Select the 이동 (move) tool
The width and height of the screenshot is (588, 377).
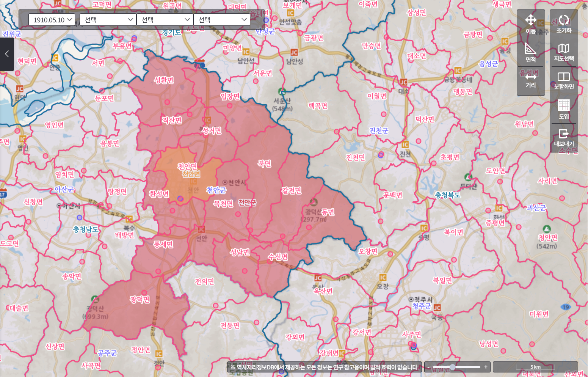pos(530,24)
